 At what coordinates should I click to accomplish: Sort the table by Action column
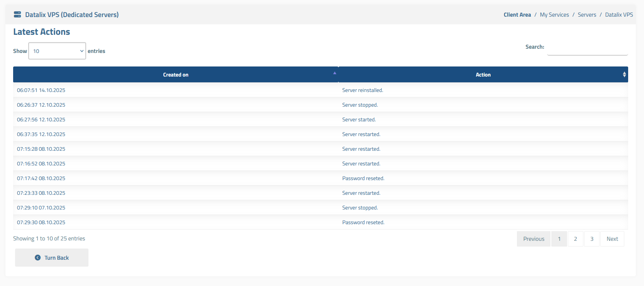483,75
